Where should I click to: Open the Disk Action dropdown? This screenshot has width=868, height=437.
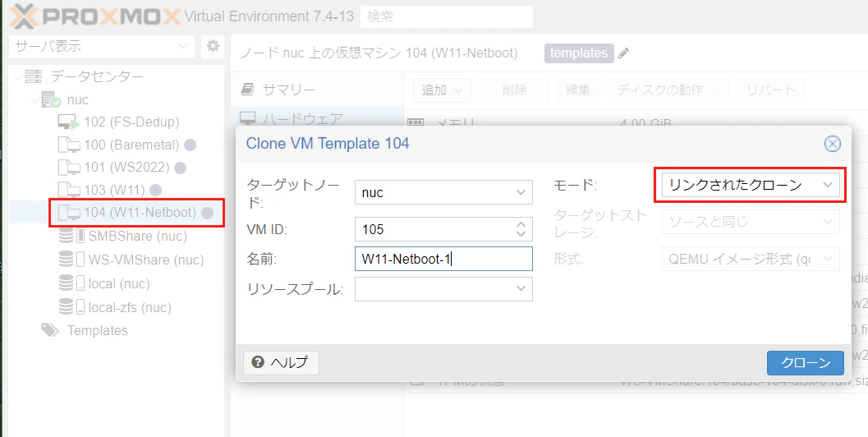(668, 90)
